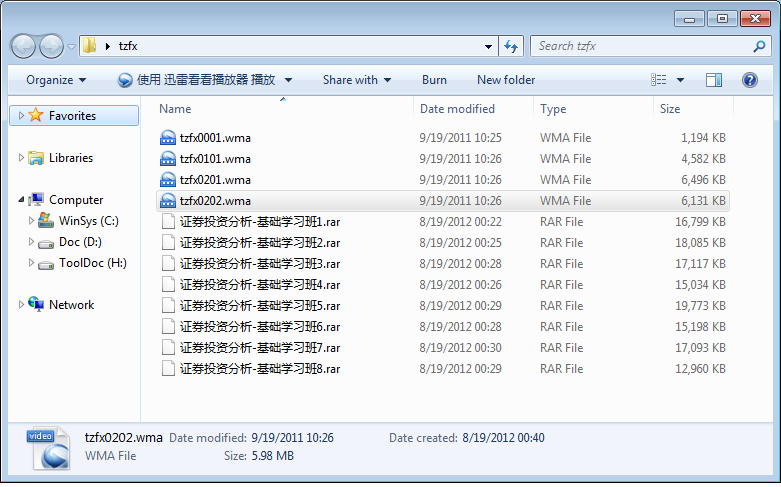
Task: Click the Back navigation arrow
Action: point(24,46)
